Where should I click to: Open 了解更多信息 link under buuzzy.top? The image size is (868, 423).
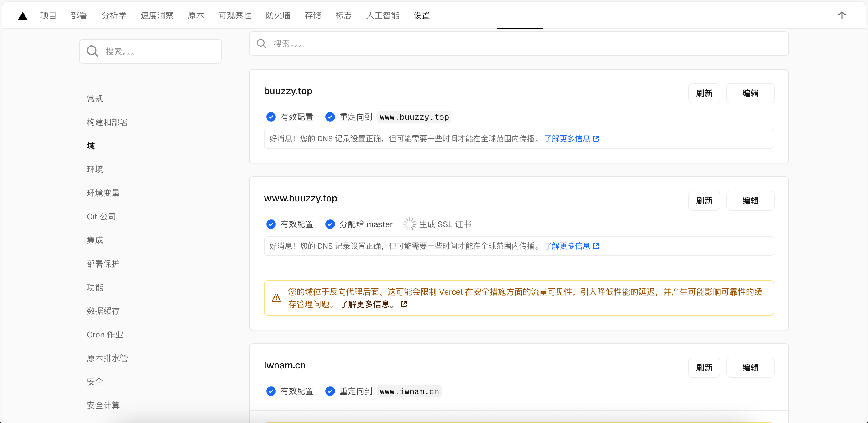pos(567,139)
